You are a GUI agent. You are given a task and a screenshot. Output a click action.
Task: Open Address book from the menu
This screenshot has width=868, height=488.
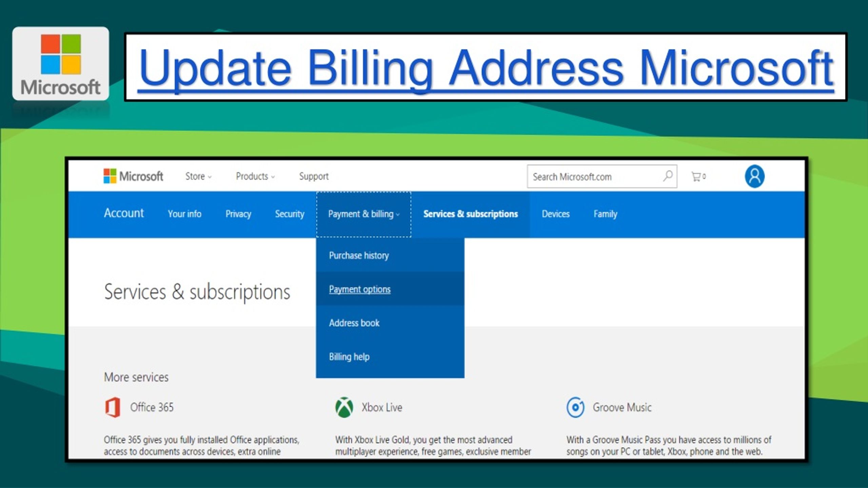390,323
